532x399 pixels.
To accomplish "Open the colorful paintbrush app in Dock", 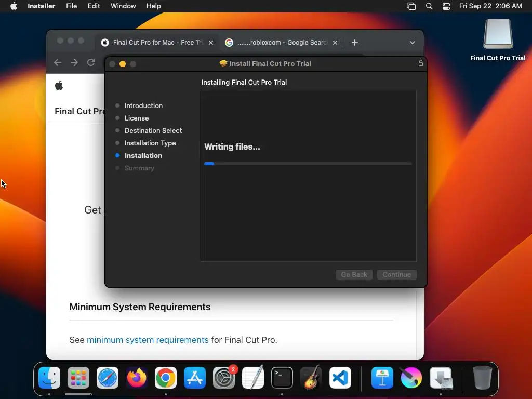I will pos(411,378).
